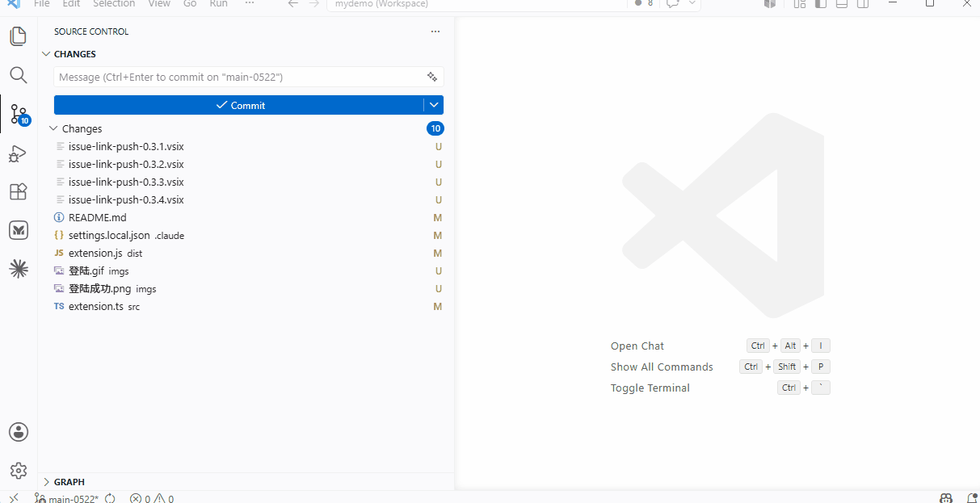
Task: Toggle the primary side bar layout icon
Action: point(821,4)
